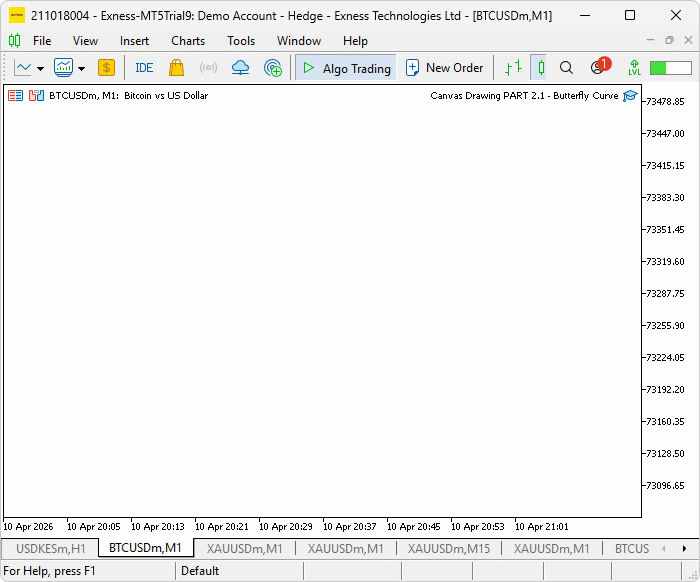Click the window resize grip corner
The image size is (700, 582).
[x=693, y=575]
